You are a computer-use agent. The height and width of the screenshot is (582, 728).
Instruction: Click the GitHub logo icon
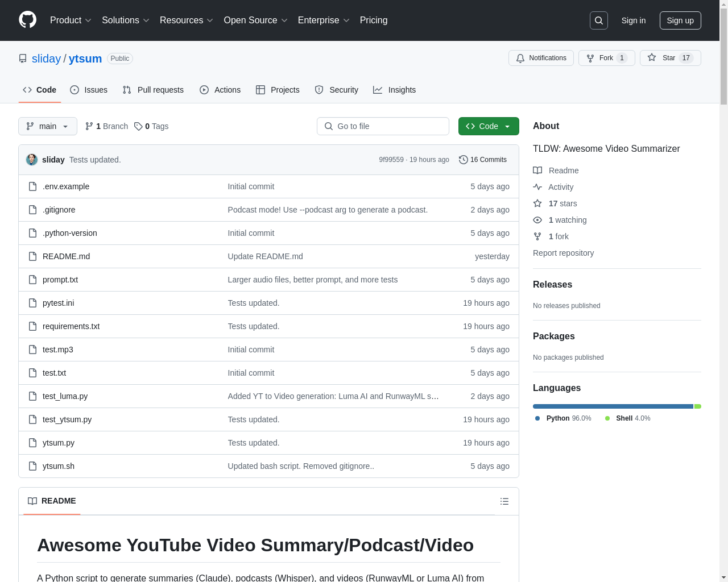pos(27,20)
